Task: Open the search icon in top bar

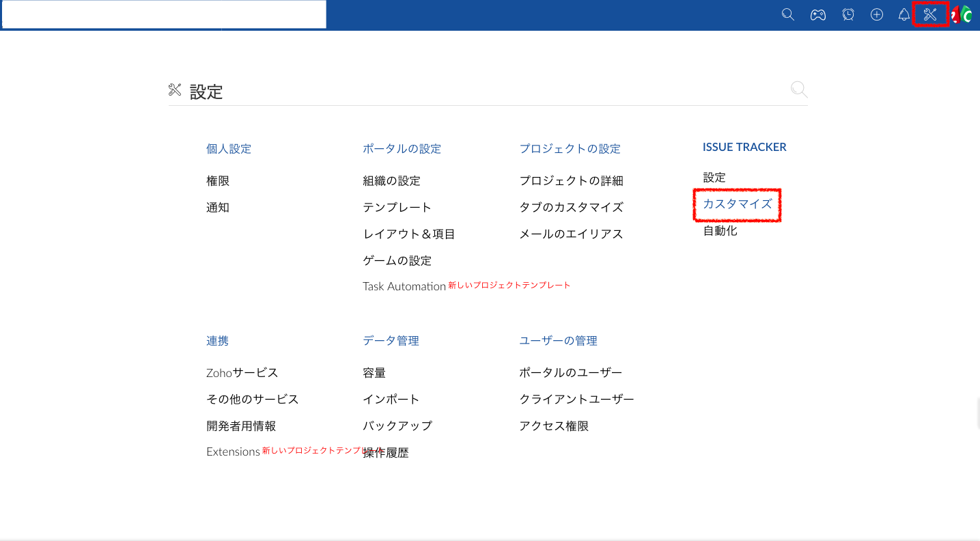Action: [x=787, y=14]
